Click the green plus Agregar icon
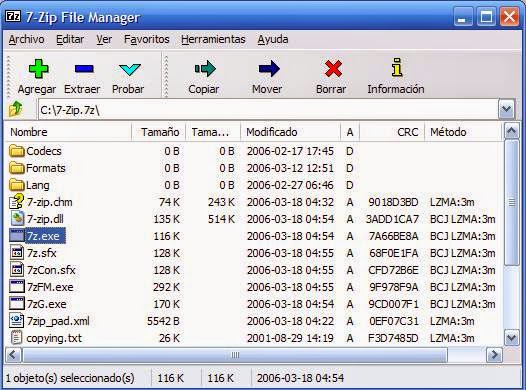The image size is (526, 390). (38, 69)
